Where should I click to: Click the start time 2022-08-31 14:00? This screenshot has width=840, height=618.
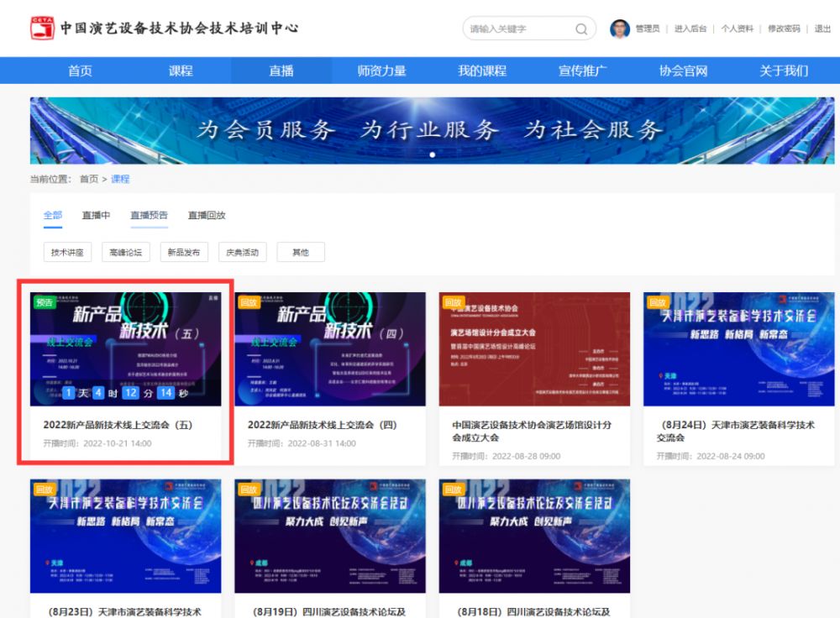(302, 443)
